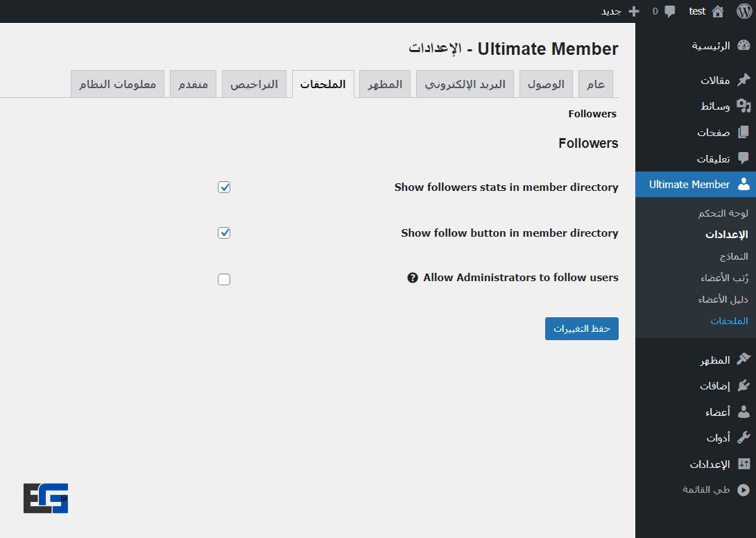Viewport: 756px width, 538px height.
Task: Click the plus icon for new content
Action: [633, 11]
